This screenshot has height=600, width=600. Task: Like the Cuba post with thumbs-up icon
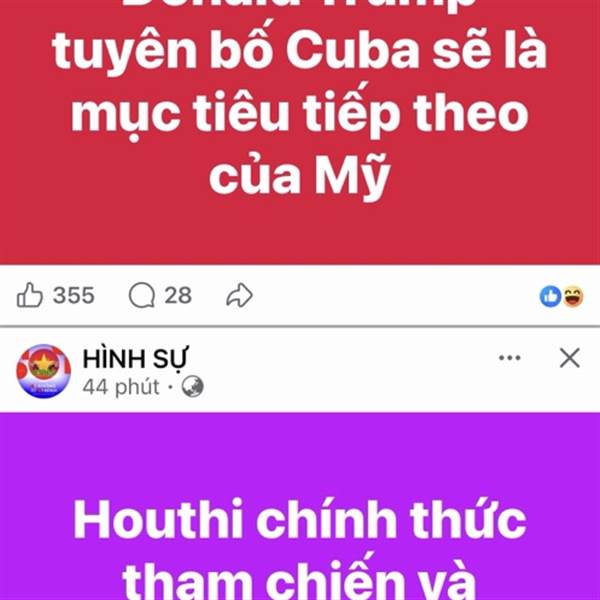point(29,295)
